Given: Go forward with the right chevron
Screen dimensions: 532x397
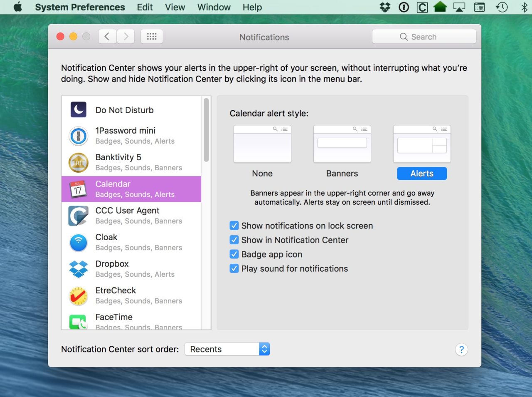Looking at the screenshot, I should coord(126,37).
